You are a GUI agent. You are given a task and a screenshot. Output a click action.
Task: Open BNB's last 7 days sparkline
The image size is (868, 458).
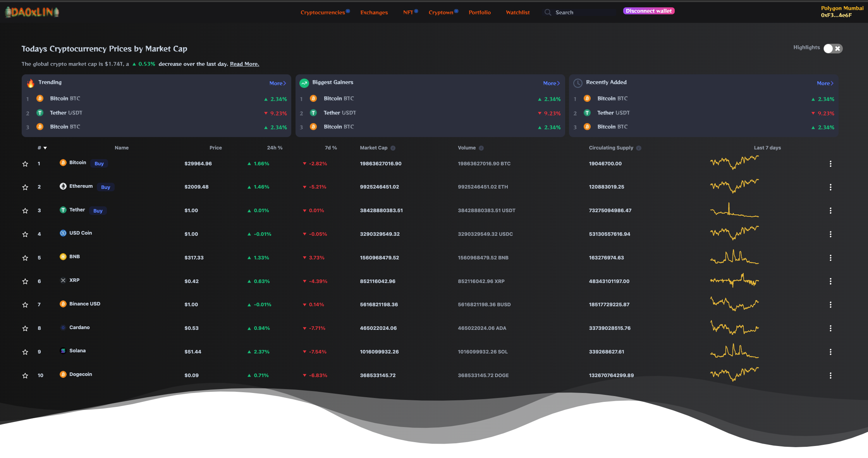tap(734, 257)
